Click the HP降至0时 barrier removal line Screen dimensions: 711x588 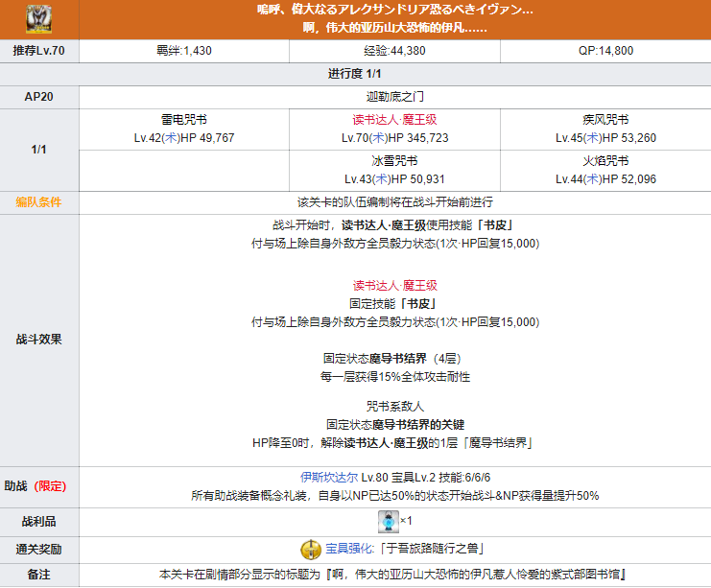coord(392,443)
